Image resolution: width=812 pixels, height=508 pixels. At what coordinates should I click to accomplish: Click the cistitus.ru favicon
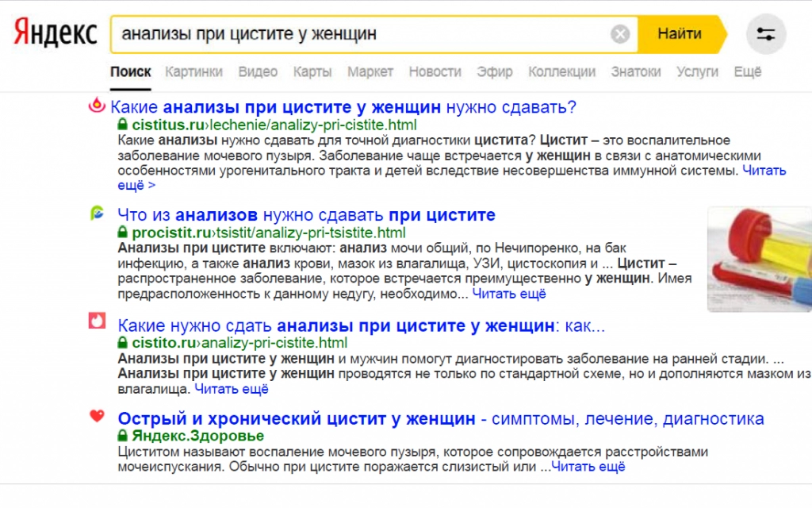tap(97, 106)
